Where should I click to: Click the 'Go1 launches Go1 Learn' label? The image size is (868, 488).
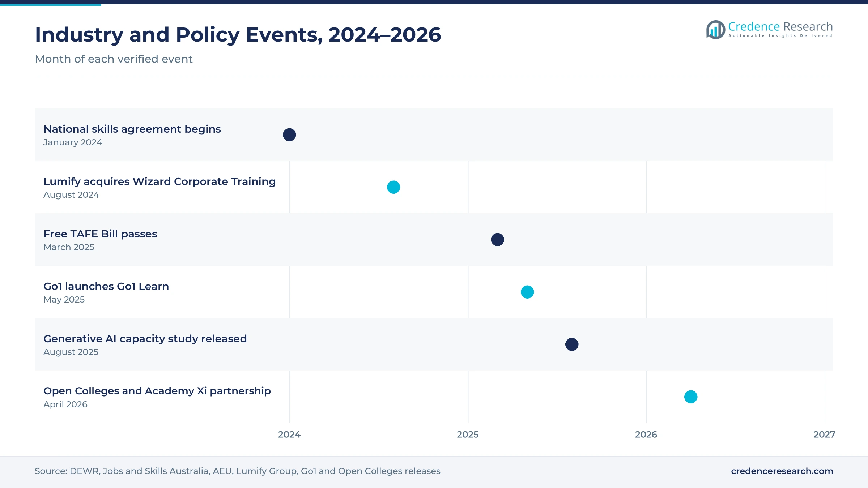[x=106, y=286]
